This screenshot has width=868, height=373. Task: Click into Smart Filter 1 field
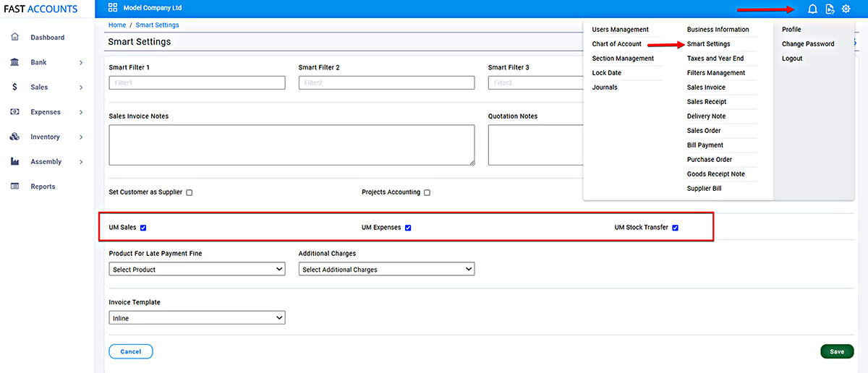pos(197,82)
